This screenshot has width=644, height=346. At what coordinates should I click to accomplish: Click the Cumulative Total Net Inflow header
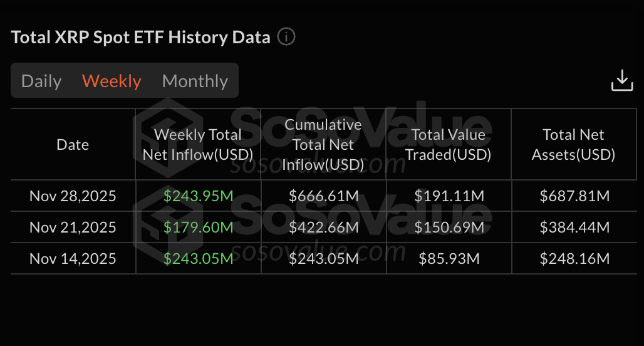[323, 145]
